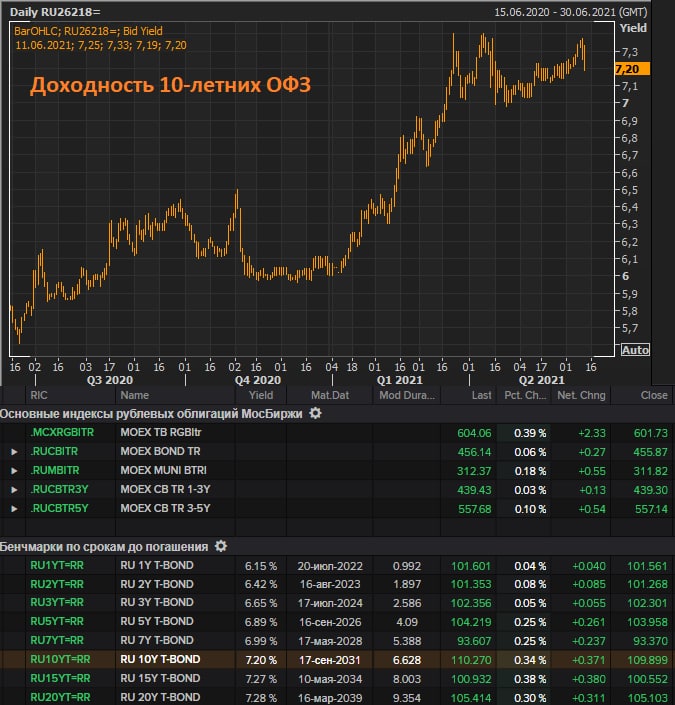Expand the .RUCBTR3Y index row

(14, 489)
